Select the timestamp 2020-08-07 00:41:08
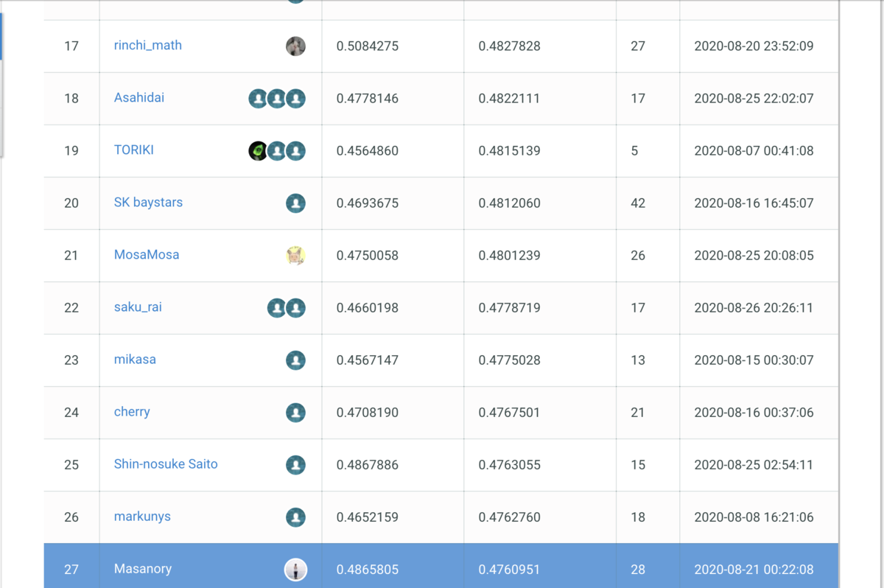Image resolution: width=884 pixels, height=588 pixels. click(x=754, y=150)
